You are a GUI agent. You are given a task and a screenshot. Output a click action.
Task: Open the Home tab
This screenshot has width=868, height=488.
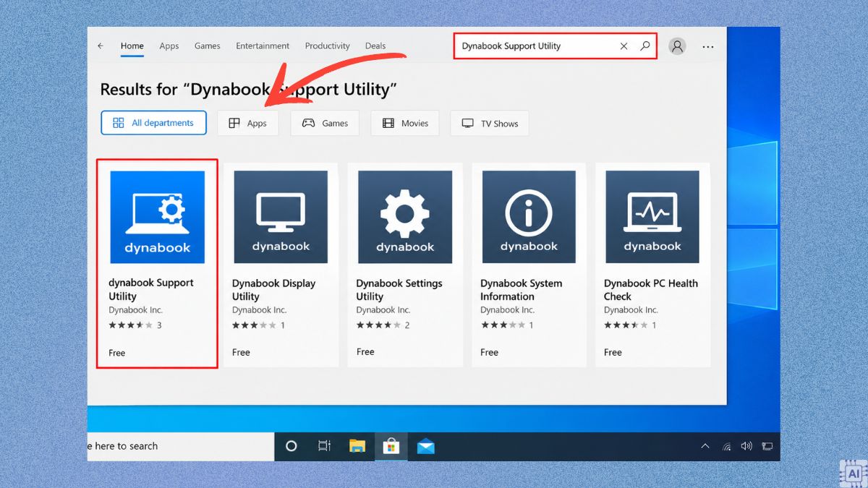pyautogui.click(x=132, y=46)
